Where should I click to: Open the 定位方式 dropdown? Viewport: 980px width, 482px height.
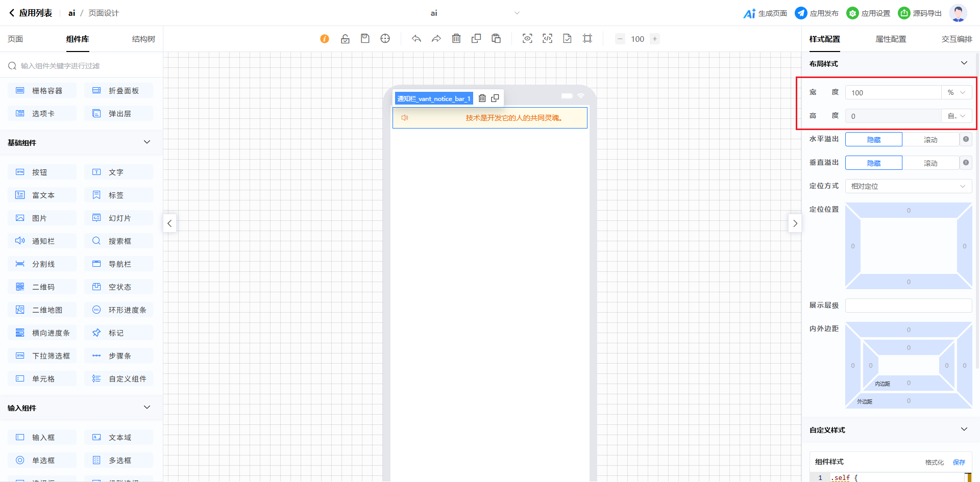(908, 186)
